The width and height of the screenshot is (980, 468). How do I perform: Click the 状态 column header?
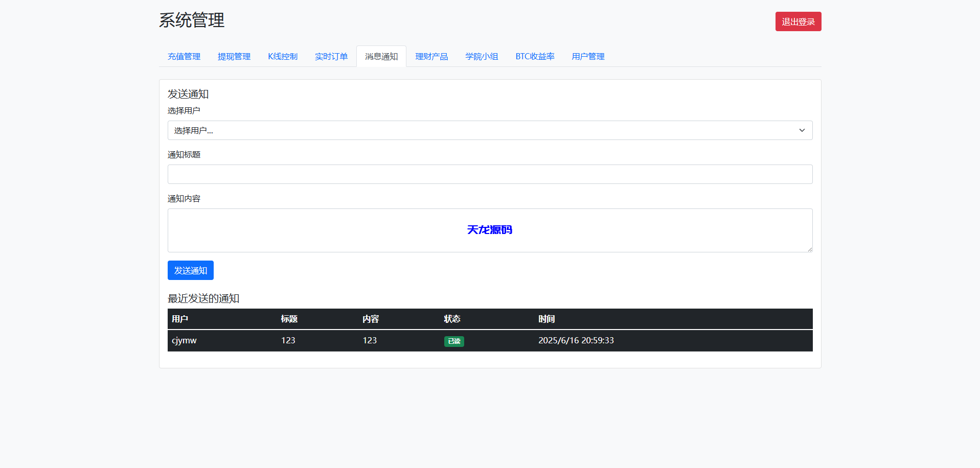(452, 319)
